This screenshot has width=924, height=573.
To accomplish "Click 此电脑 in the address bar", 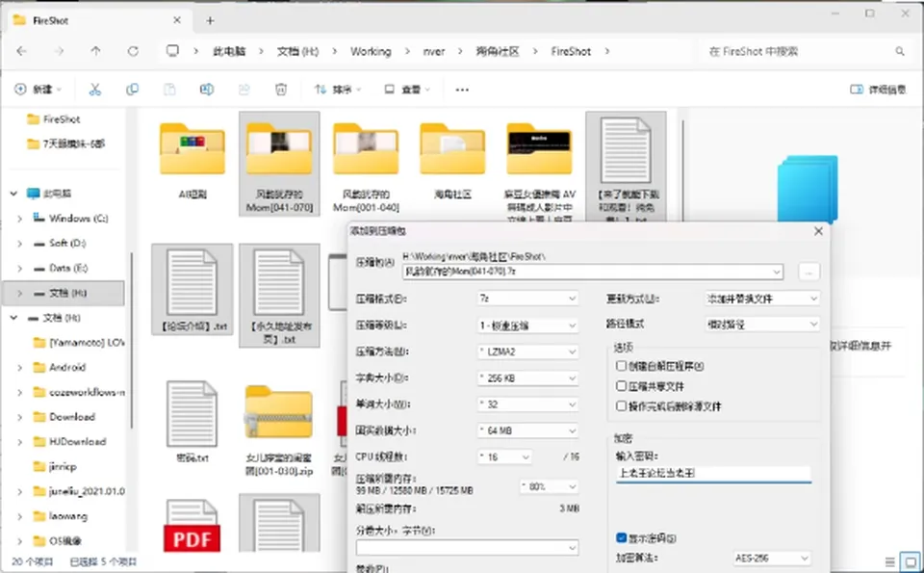I will 229,51.
